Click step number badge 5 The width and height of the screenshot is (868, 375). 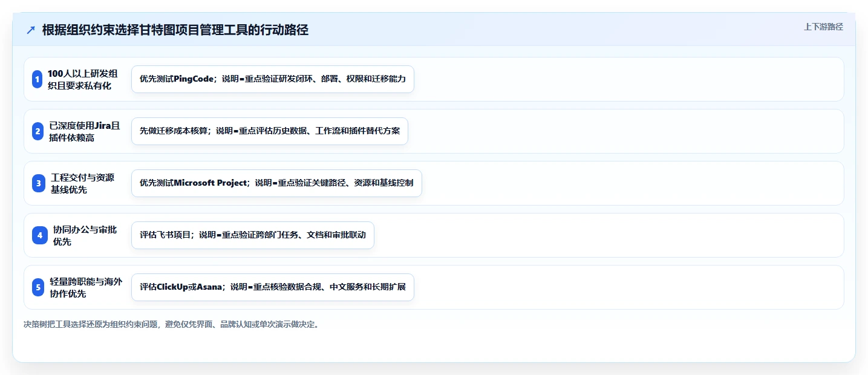point(39,287)
